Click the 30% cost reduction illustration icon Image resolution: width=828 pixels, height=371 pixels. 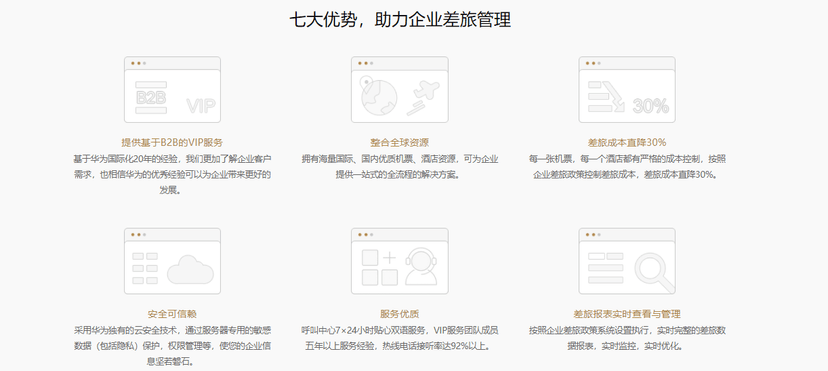coord(627,90)
